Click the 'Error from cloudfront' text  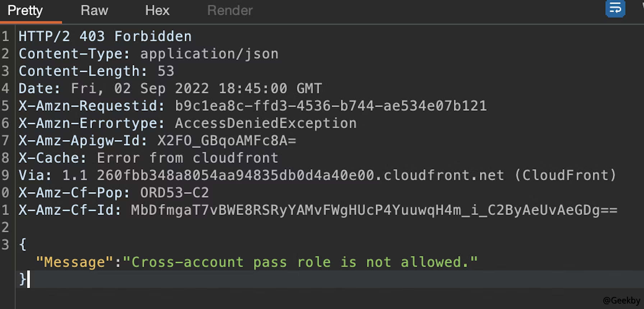(187, 158)
